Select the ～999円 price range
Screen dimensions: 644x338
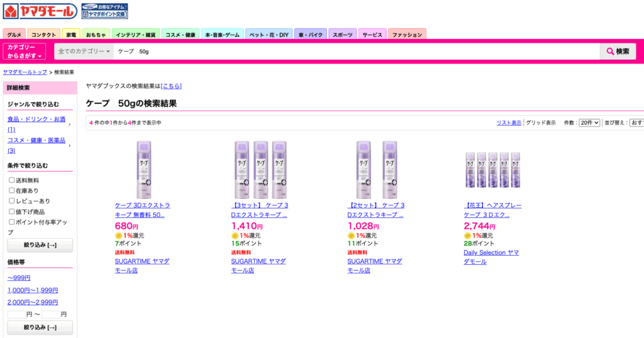click(x=19, y=278)
